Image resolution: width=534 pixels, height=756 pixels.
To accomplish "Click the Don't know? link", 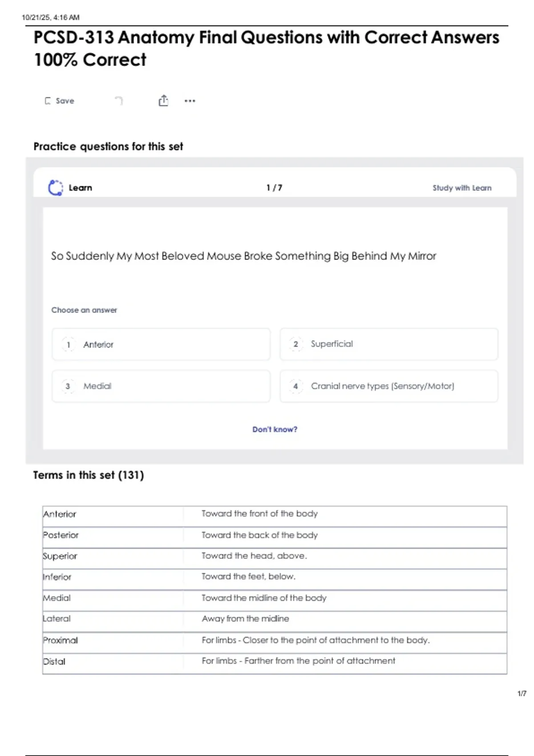I will [275, 429].
